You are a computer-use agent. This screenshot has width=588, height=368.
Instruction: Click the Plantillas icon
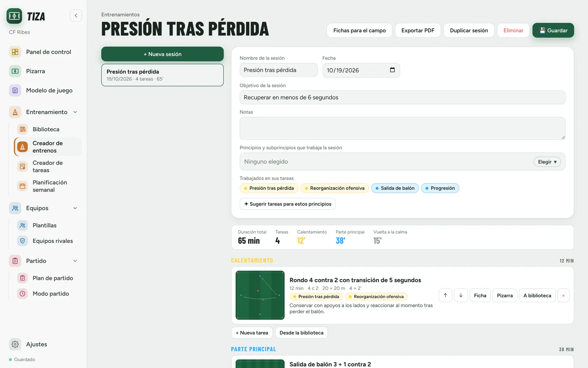tap(22, 225)
